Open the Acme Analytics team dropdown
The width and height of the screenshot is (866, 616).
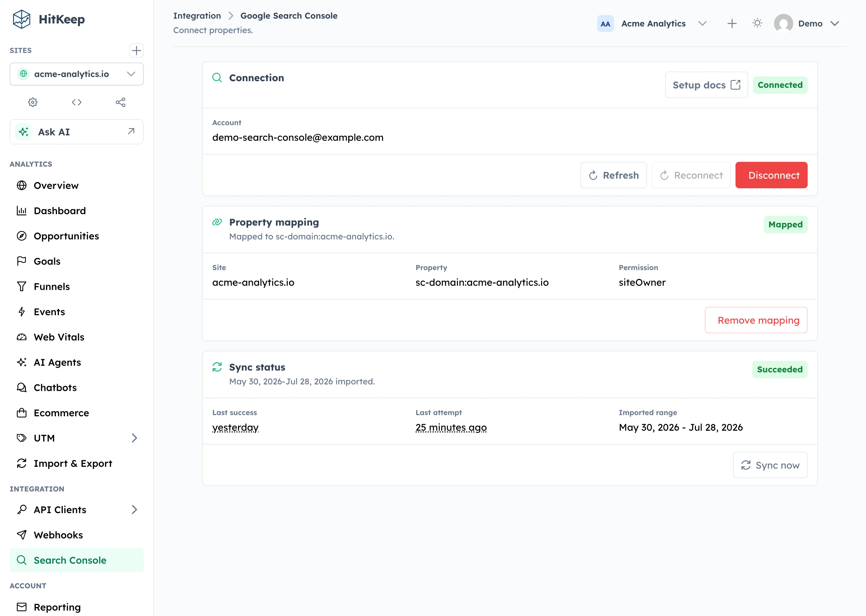(654, 23)
